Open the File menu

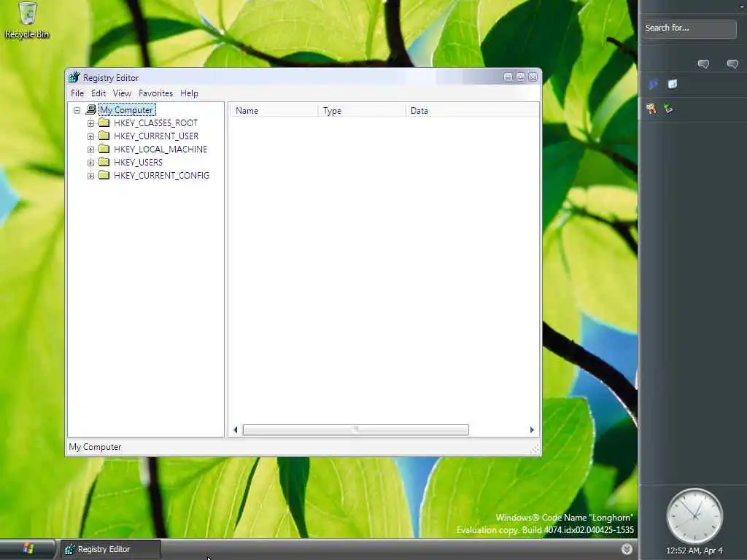pos(77,93)
